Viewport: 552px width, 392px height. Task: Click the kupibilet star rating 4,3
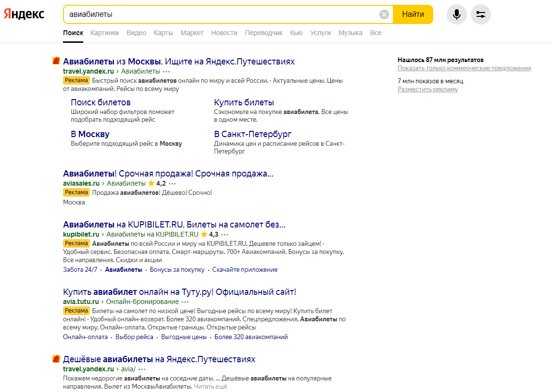coord(210,234)
